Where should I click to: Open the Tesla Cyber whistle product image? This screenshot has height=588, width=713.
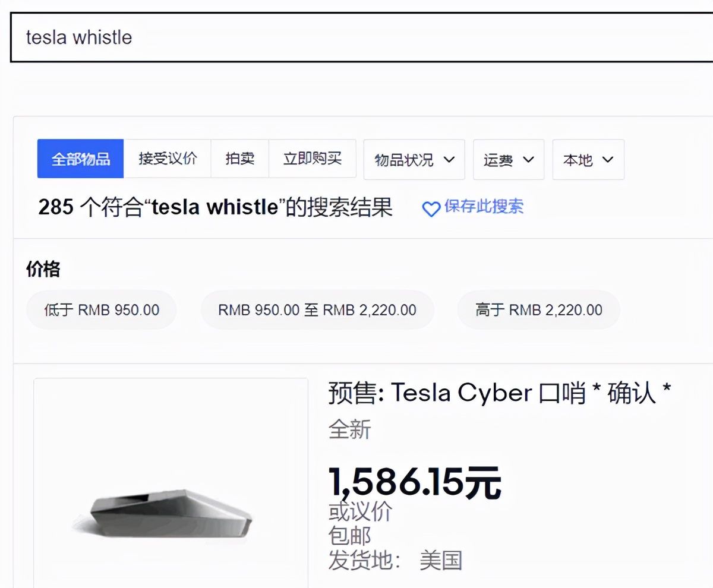171,512
